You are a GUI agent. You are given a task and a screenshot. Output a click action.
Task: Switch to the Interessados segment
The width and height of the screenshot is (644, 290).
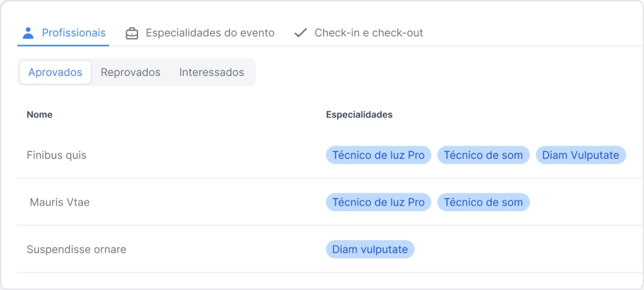pyautogui.click(x=211, y=72)
